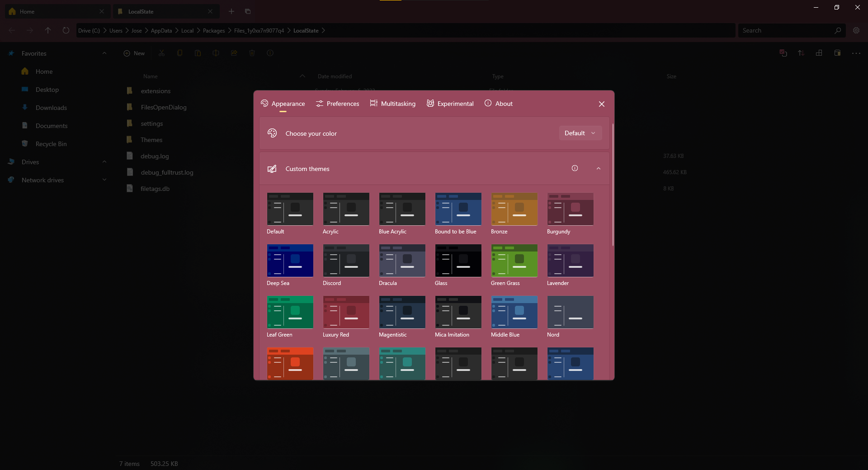
Task: Expand the Network drives section
Action: coord(104,180)
